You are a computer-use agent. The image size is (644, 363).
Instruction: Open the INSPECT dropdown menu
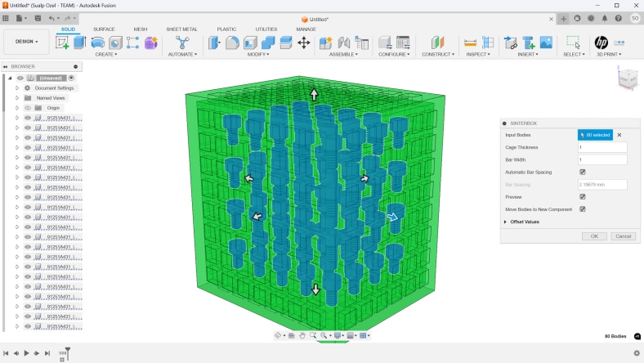coord(478,54)
